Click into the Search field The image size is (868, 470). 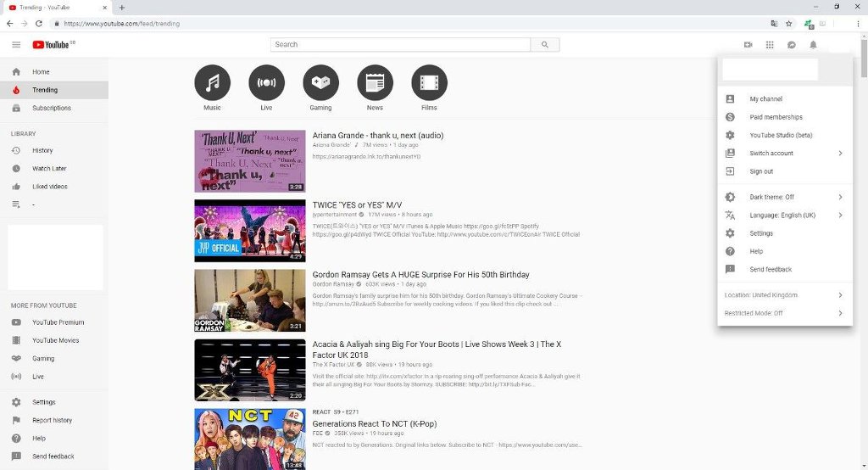click(x=400, y=44)
